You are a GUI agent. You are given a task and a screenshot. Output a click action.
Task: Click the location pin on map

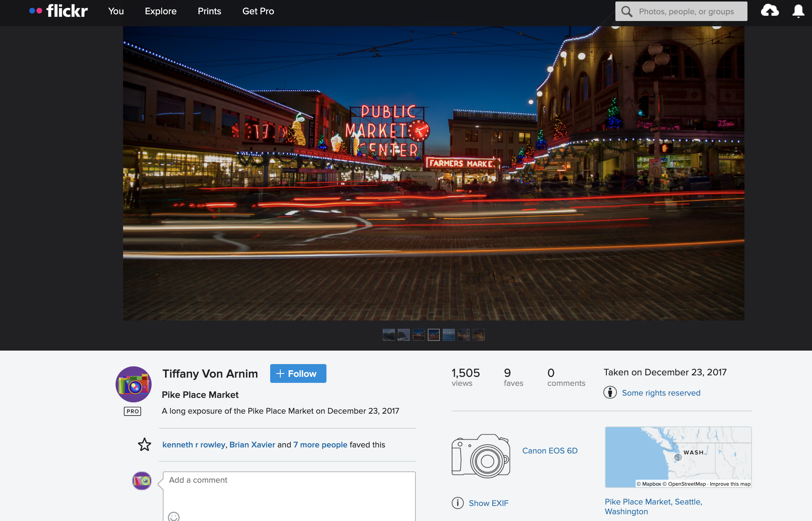(678, 457)
